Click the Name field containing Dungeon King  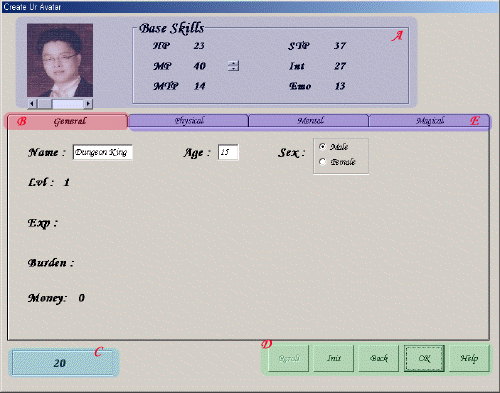click(103, 152)
